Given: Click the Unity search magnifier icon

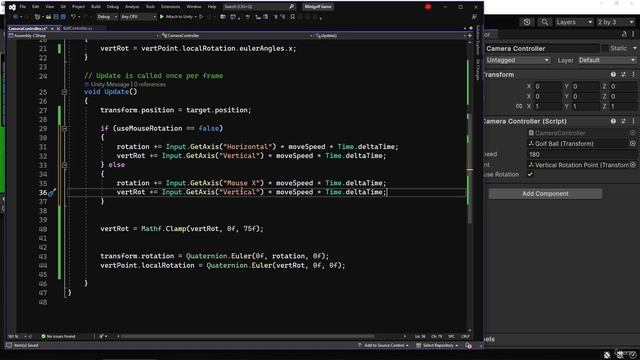Looking at the screenshot, I should click(x=544, y=22).
